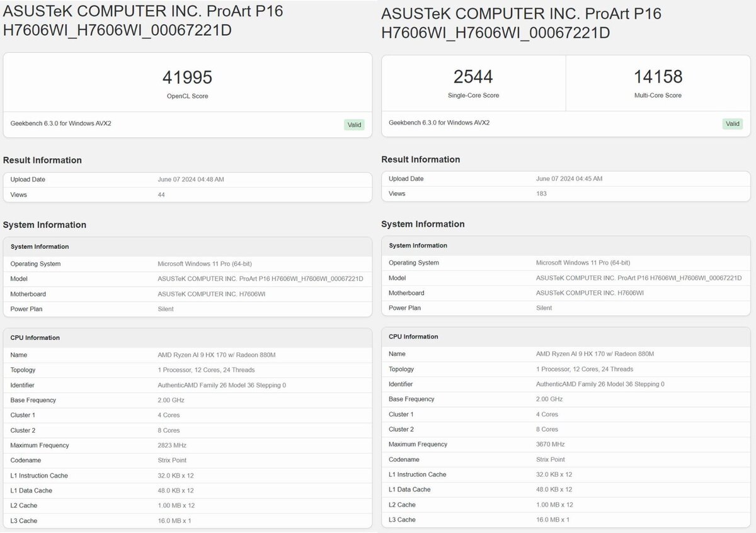Click the left panel Geekbench 6.3.0 version text
This screenshot has height=533, width=756.
pyautogui.click(x=60, y=123)
